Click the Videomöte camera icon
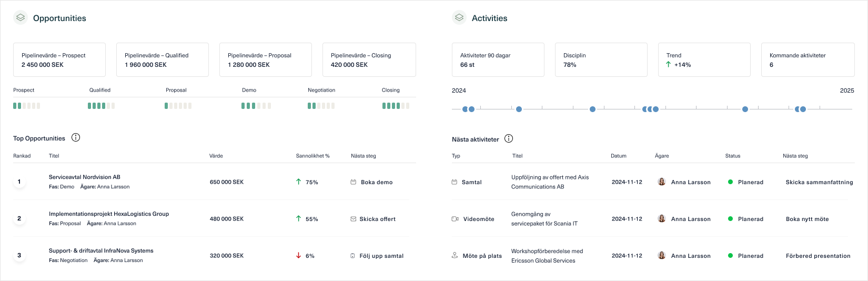Screen dimensions: 868x281 point(455,219)
